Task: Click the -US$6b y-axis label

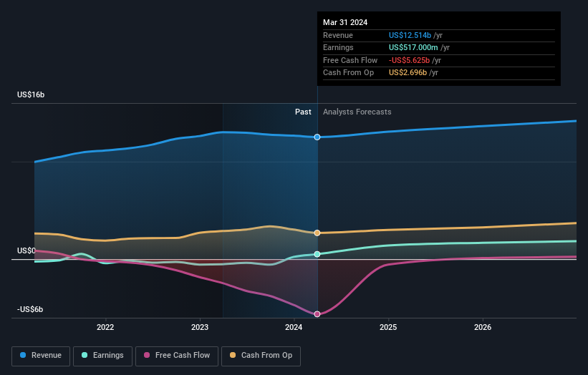Action: pos(30,309)
